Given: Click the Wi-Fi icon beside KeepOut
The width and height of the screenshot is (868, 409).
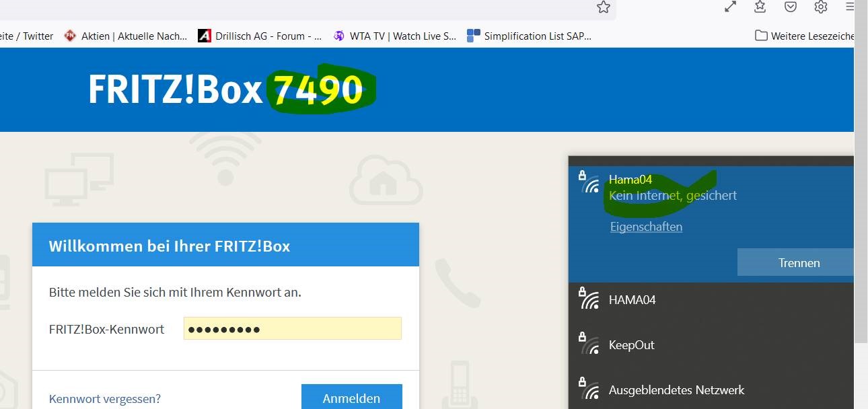Looking at the screenshot, I should (589, 343).
